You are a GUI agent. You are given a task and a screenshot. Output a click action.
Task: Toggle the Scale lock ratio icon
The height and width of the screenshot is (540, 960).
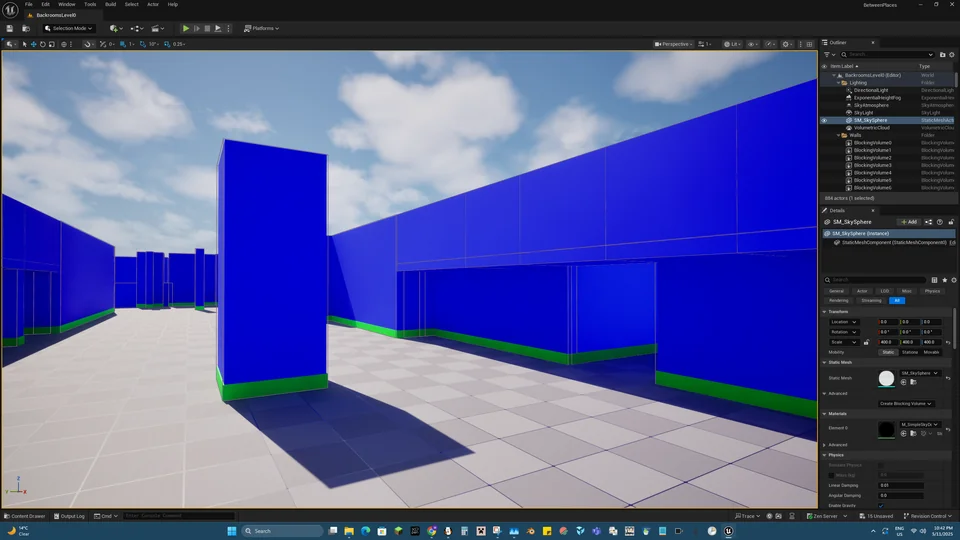point(866,342)
